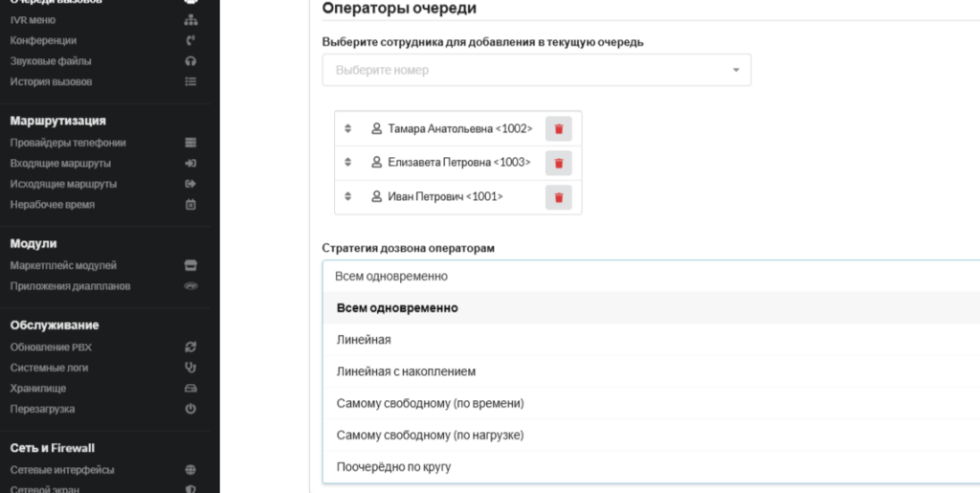The image size is (980, 493).
Task: Remove Иван Петрович using the trash button
Action: pos(559,197)
